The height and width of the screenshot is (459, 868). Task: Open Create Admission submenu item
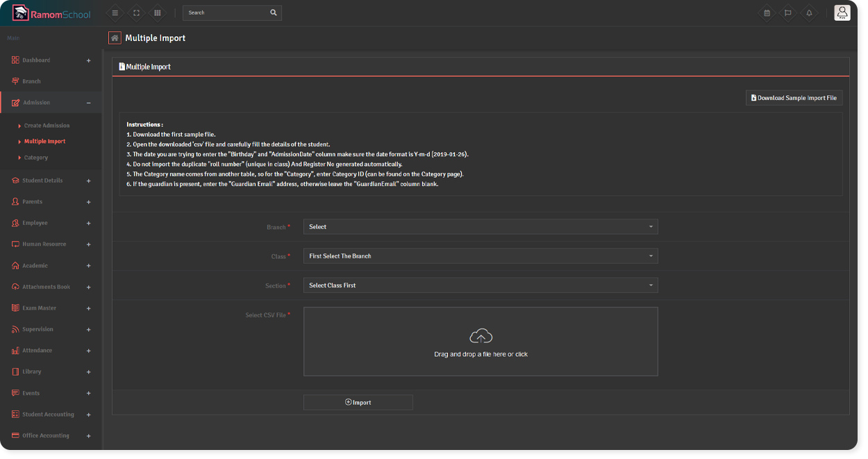(47, 126)
